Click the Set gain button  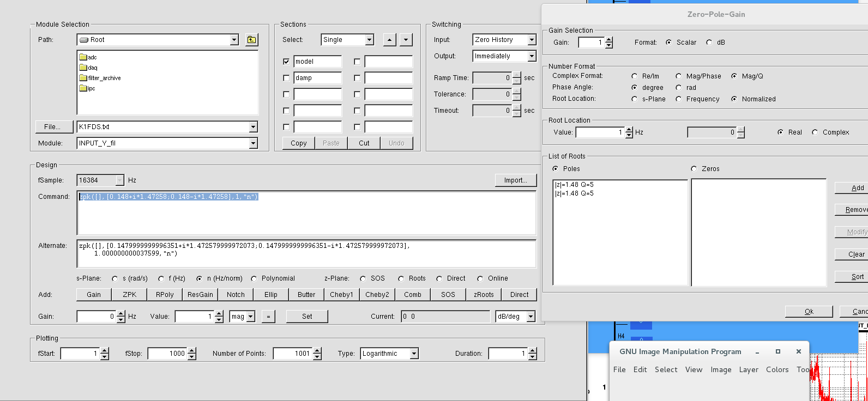click(307, 317)
